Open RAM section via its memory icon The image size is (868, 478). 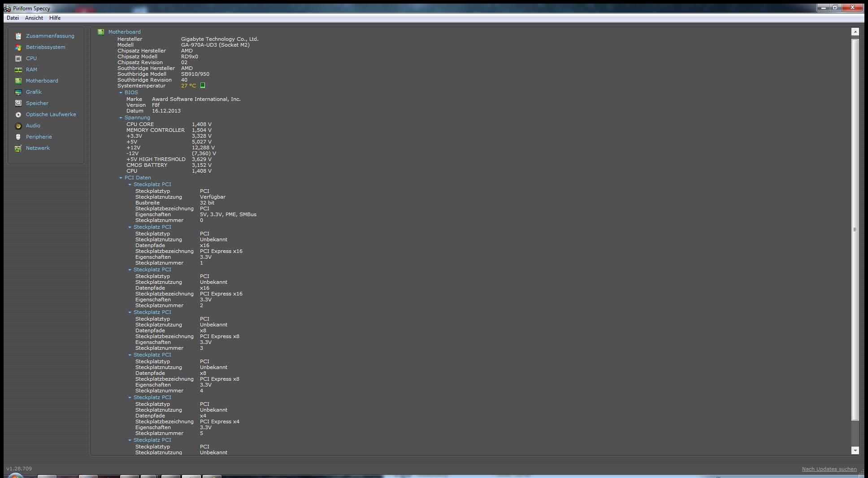click(18, 70)
